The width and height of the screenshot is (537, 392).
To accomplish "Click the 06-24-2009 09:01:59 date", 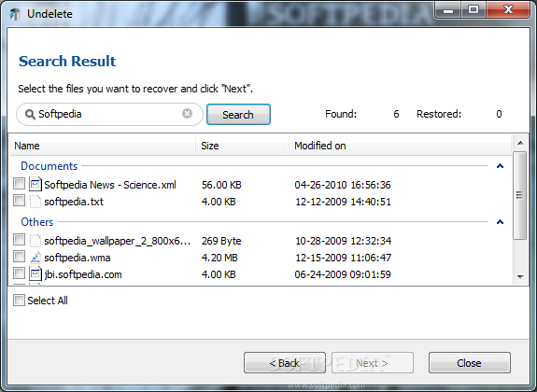I will click(343, 274).
